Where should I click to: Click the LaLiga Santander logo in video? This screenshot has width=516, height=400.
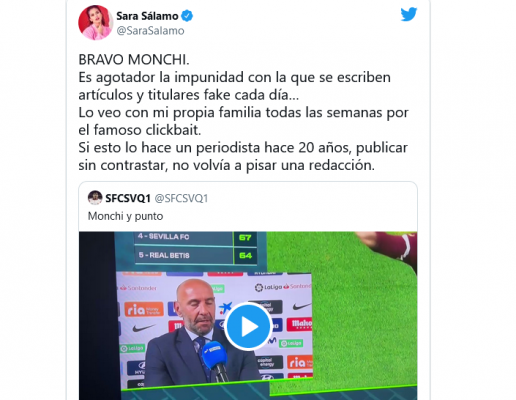click(x=283, y=287)
